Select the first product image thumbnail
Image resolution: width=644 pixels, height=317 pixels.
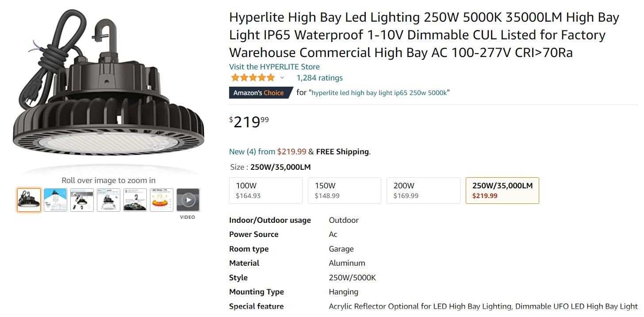pos(29,200)
